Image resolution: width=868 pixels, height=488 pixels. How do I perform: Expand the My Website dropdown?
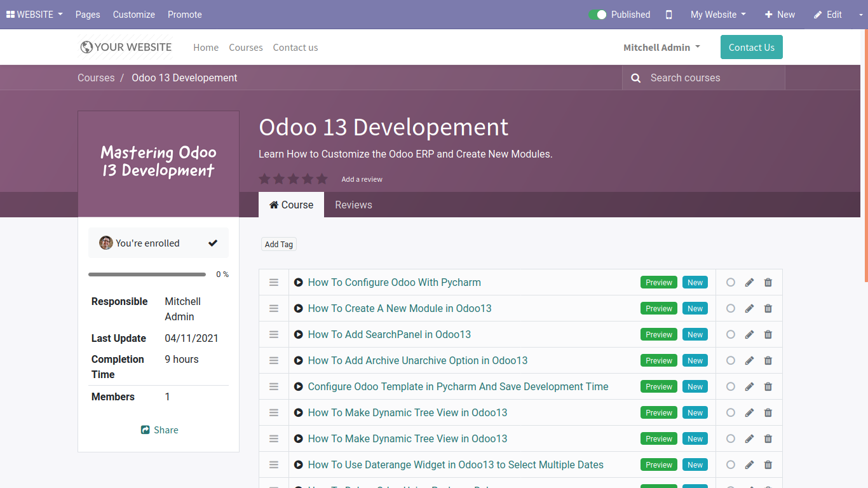pyautogui.click(x=718, y=15)
